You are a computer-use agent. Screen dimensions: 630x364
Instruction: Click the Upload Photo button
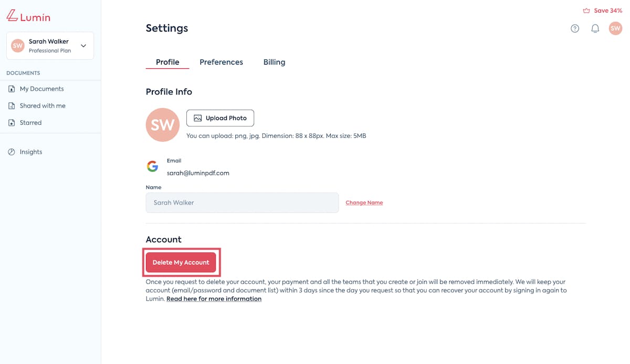pos(220,118)
